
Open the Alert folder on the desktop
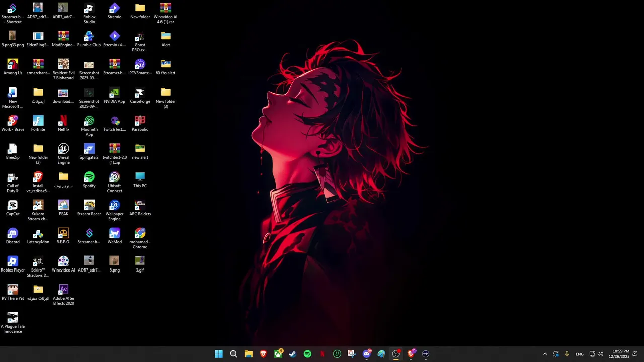point(166,39)
